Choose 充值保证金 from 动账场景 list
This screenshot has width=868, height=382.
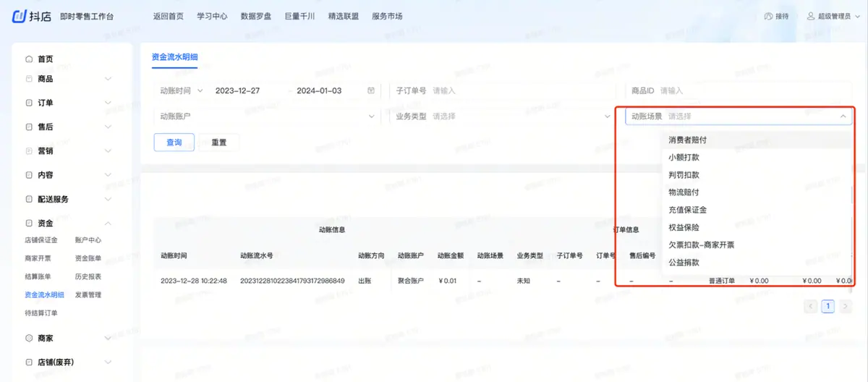[757, 210]
